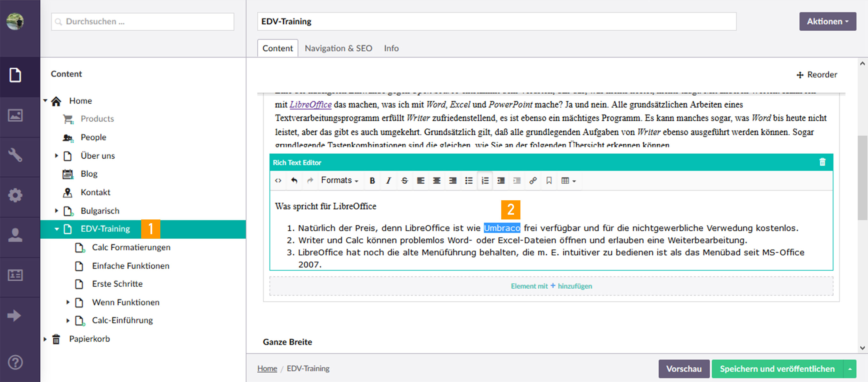Click the 'Was spricht für LibreOffice' heading
This screenshot has width=868, height=382.
(325, 206)
